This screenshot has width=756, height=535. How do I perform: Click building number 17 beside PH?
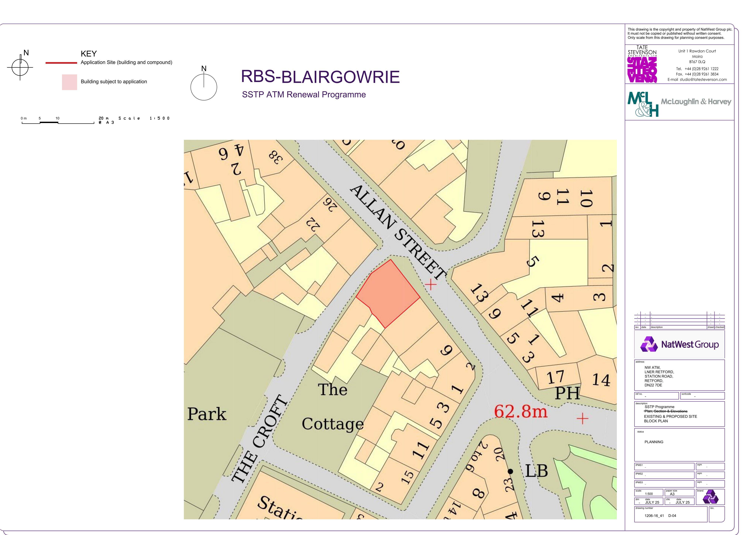pyautogui.click(x=556, y=377)
